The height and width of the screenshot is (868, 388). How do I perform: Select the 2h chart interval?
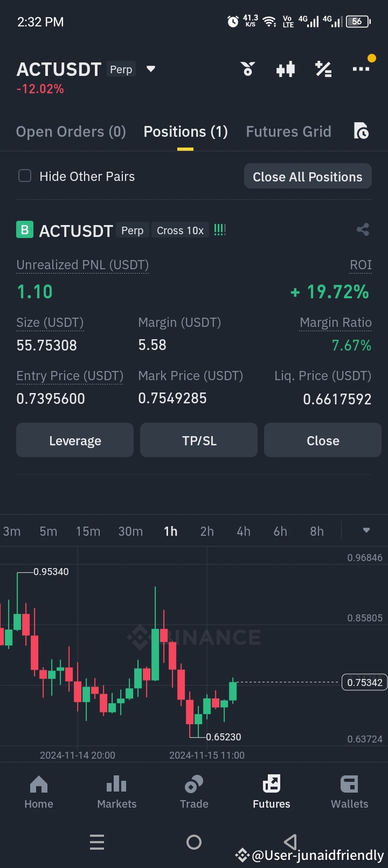[207, 531]
